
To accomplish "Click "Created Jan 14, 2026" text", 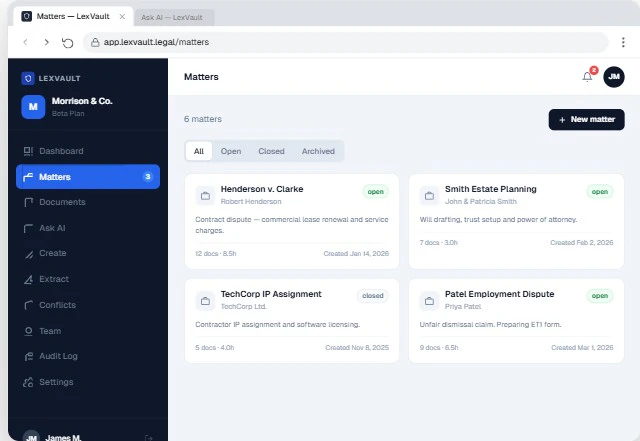I will click(x=356, y=254).
